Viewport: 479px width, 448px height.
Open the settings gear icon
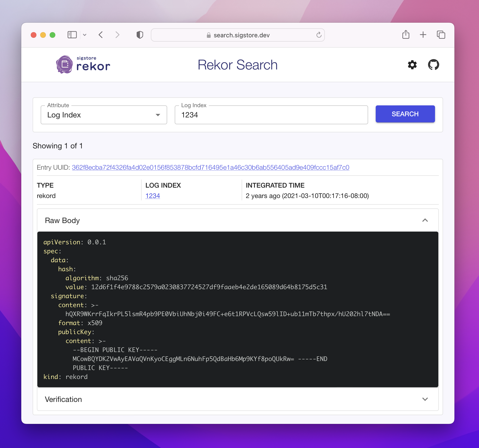click(x=412, y=65)
